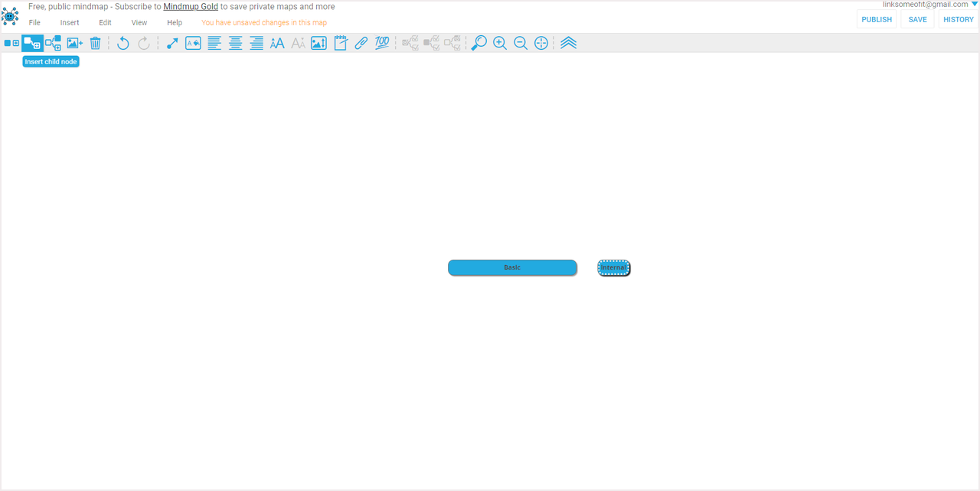Increase text size with the AA icon
This screenshot has width=980, height=491.
pos(277,43)
